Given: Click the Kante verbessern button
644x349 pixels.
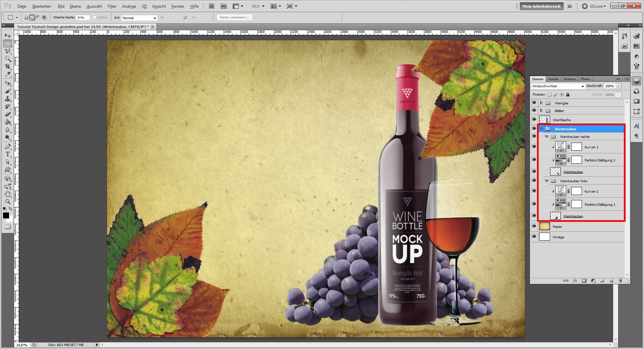Looking at the screenshot, I should click(x=234, y=17).
